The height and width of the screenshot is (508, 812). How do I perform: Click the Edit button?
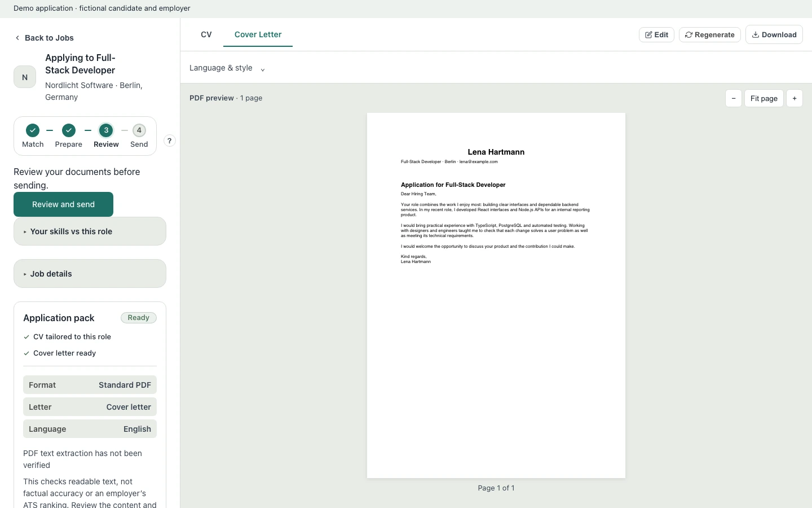click(656, 34)
